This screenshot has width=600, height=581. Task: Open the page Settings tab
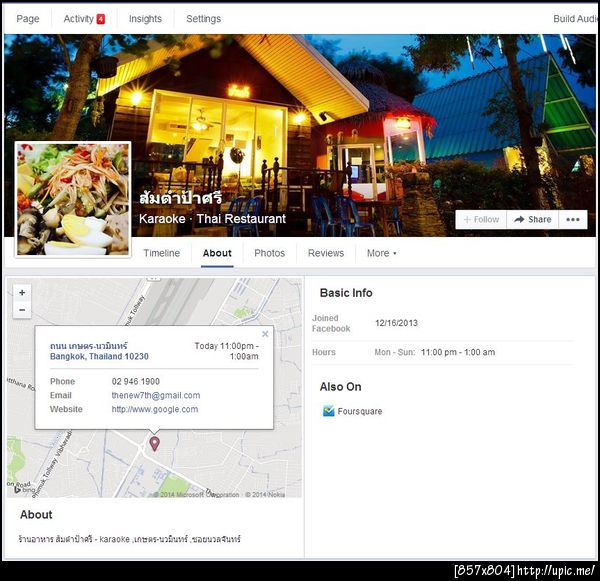tap(203, 19)
